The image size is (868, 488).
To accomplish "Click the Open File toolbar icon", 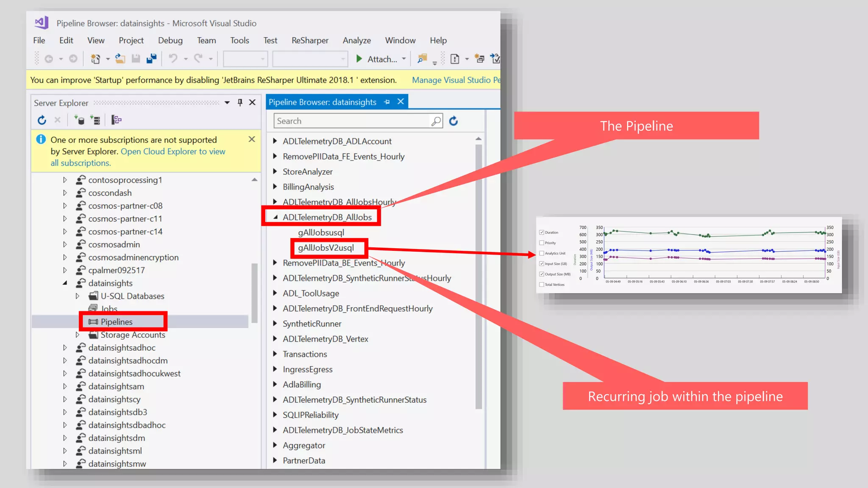I will [x=120, y=59].
